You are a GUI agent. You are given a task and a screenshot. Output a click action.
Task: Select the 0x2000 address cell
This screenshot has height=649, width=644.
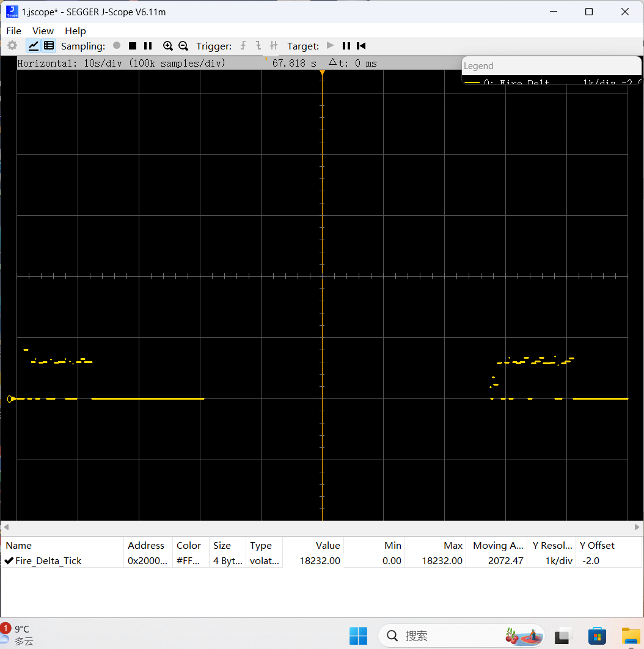click(148, 560)
